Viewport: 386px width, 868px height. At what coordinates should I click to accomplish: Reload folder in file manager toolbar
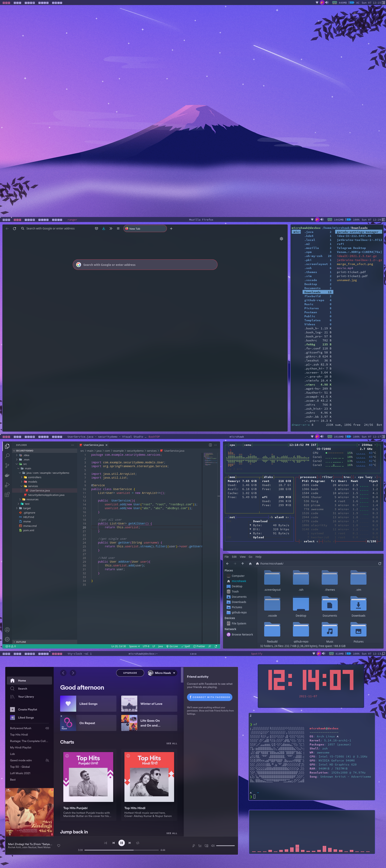380,563
